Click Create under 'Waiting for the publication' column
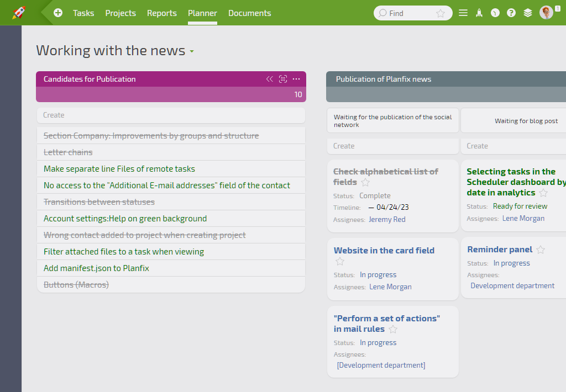 (x=393, y=146)
